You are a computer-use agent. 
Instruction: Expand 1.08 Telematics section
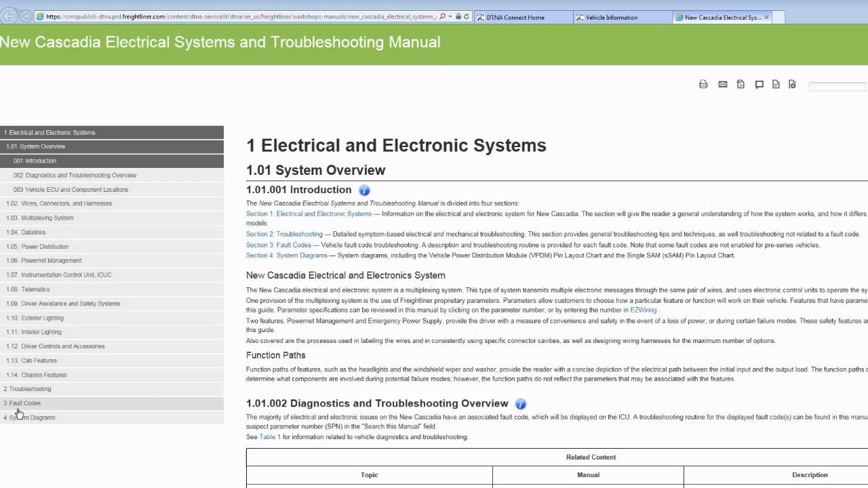click(x=112, y=289)
